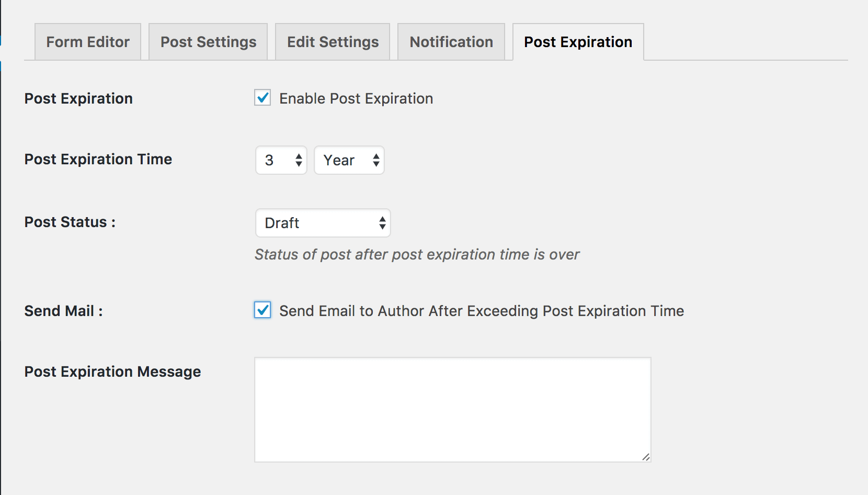868x495 pixels.
Task: Go to the Edit Settings tab
Action: coord(333,42)
